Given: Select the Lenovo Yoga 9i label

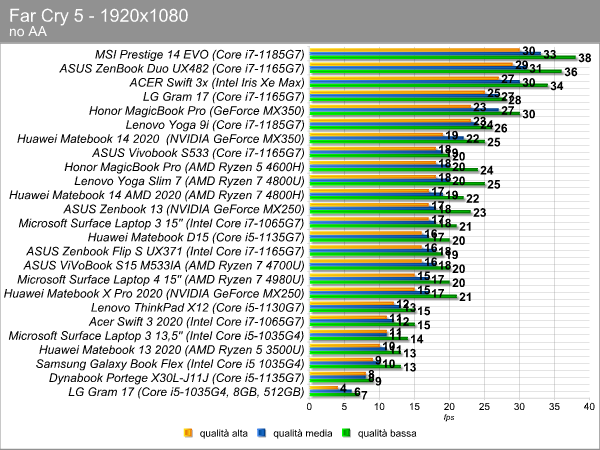Looking at the screenshot, I should [x=215, y=125].
